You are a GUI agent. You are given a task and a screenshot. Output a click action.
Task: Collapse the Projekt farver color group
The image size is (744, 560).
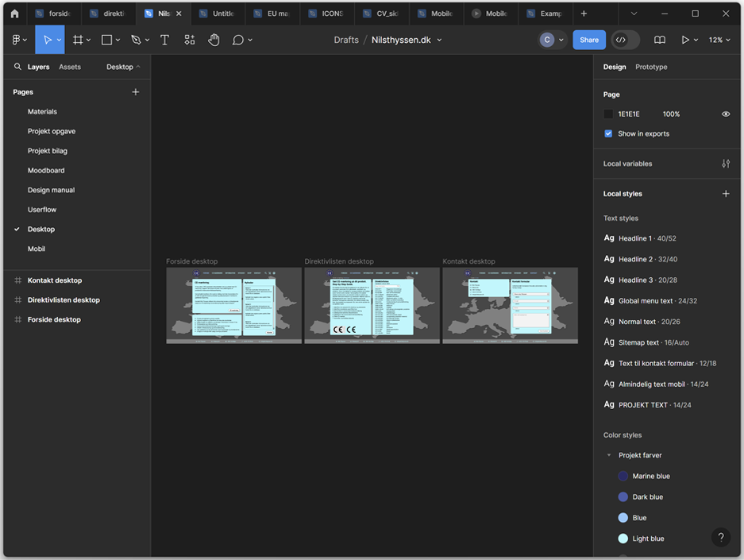(x=609, y=456)
